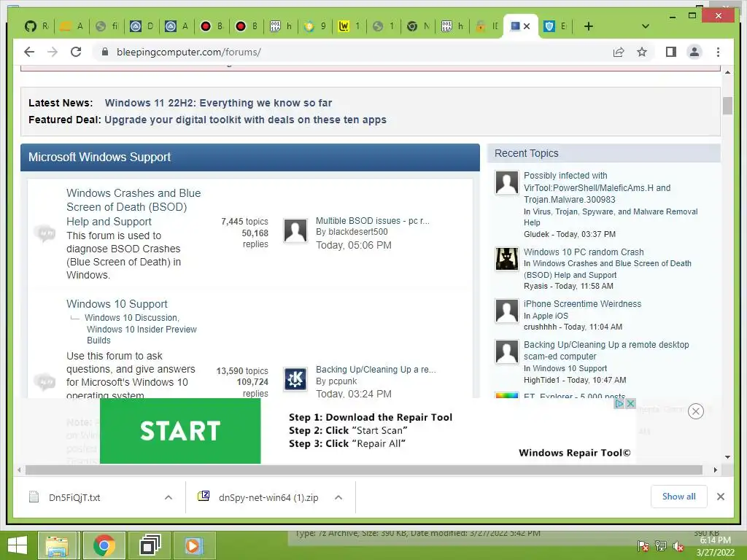Click the green START ad button
This screenshot has width=747, height=560.
180,431
